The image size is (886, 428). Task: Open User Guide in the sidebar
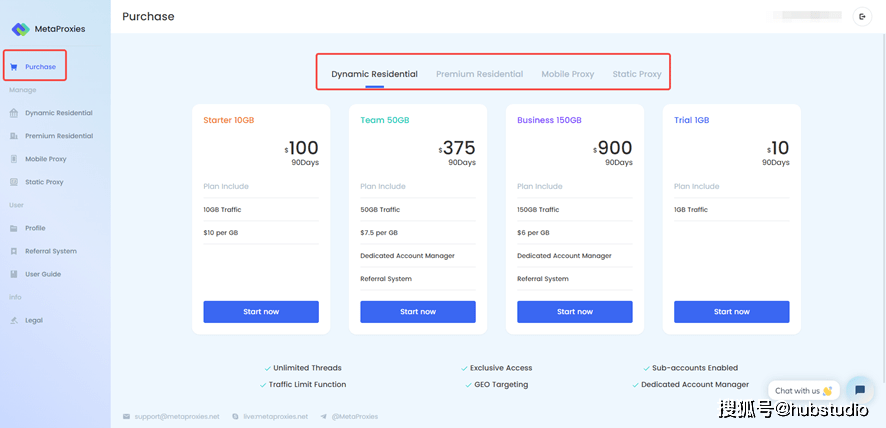click(x=42, y=274)
